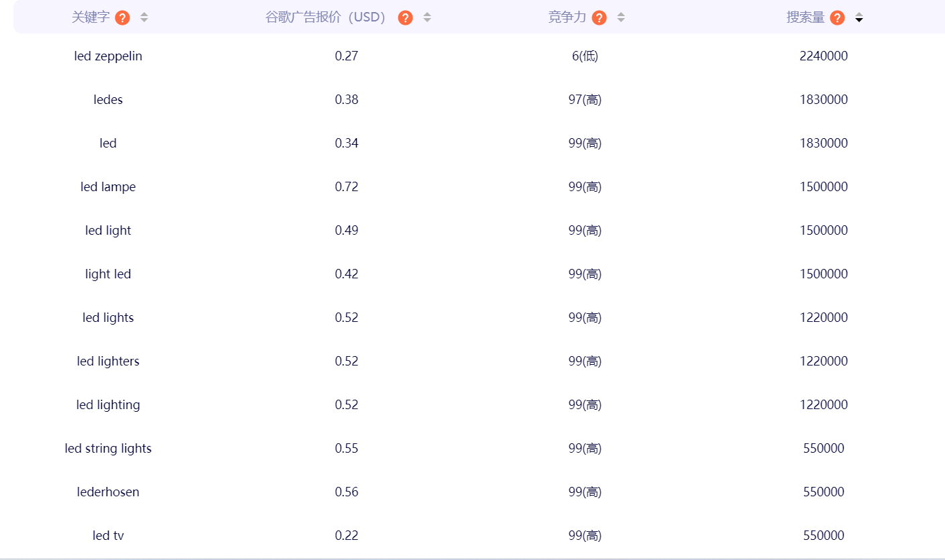Viewport: 945px width, 560px height.
Task: Click the led string lights keyword
Action: [108, 449]
